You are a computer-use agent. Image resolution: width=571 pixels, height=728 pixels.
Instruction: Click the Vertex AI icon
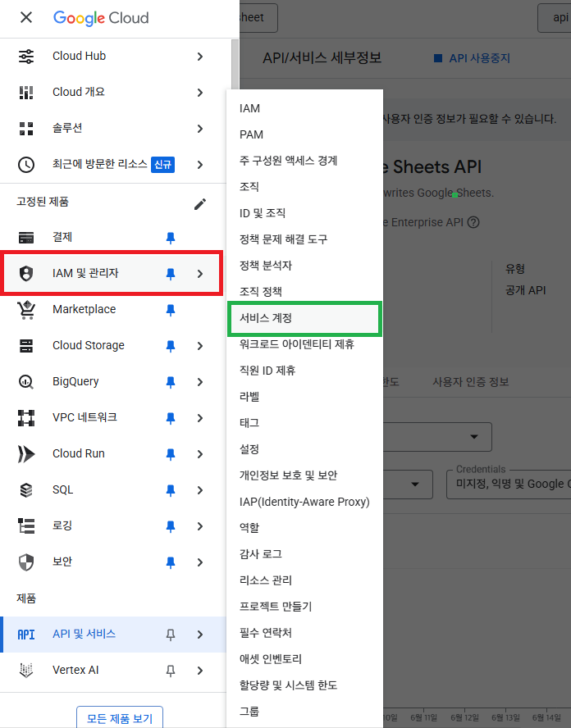click(x=26, y=671)
